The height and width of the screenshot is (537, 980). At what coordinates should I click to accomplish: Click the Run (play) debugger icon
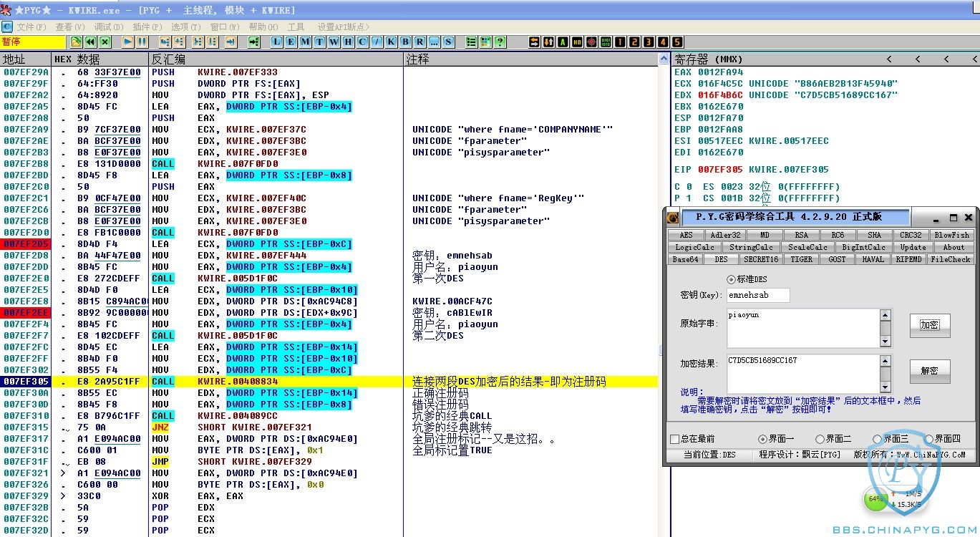click(x=127, y=42)
